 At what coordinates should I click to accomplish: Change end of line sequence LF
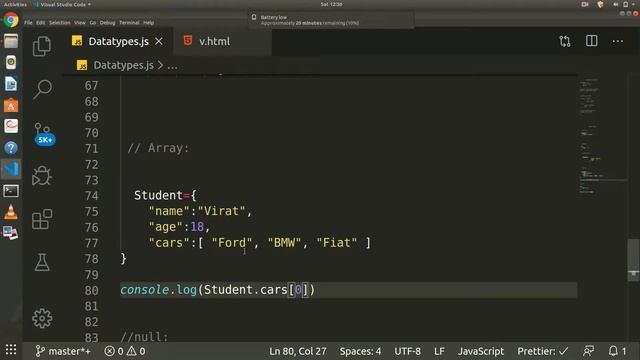point(439,351)
